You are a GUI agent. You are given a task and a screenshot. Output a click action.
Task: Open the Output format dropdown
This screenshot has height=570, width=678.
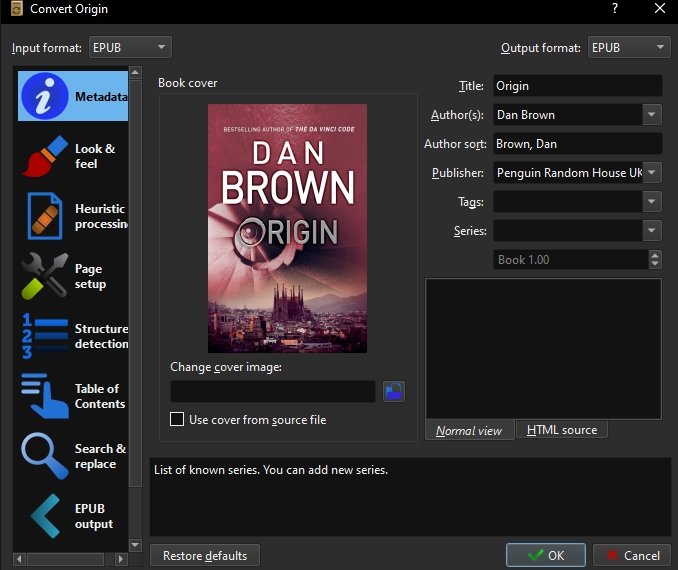click(629, 47)
